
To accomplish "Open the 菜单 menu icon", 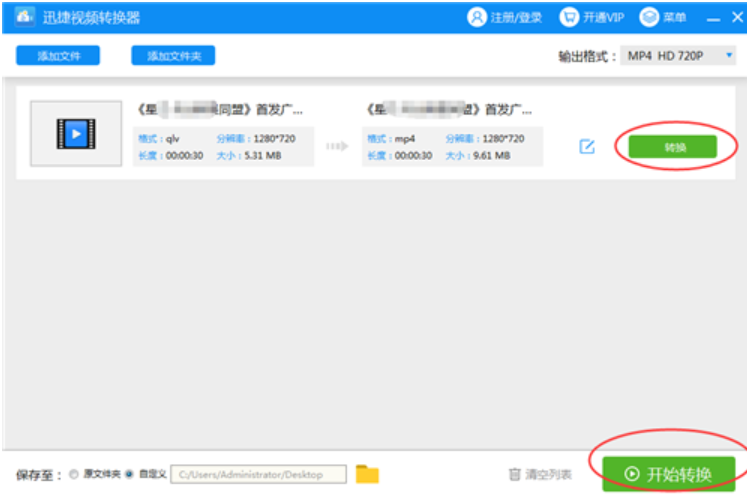I will click(649, 17).
